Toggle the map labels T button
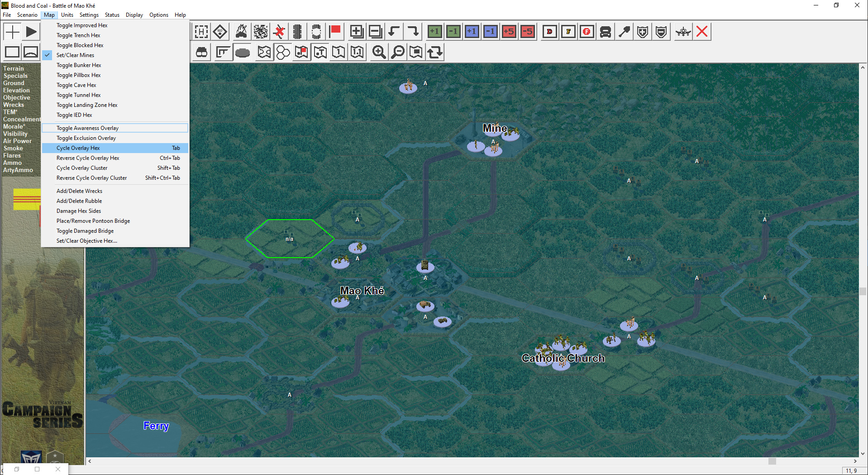This screenshot has height=475, width=868. tap(320, 52)
